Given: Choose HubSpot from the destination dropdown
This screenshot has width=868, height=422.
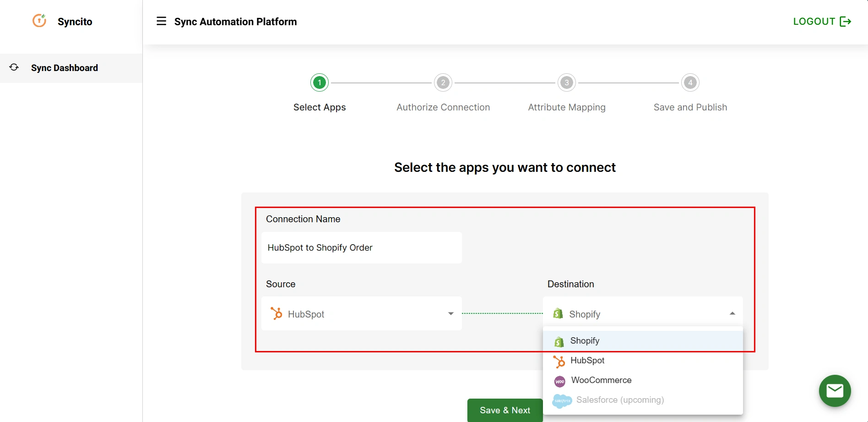Looking at the screenshot, I should click(587, 361).
